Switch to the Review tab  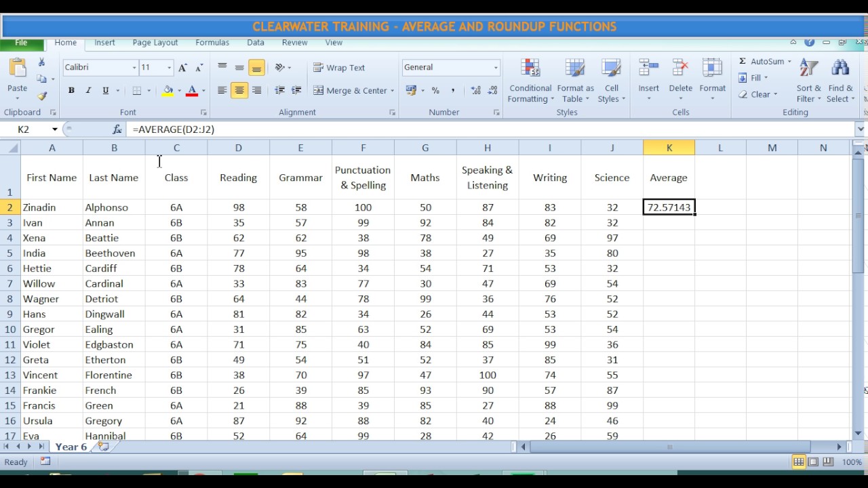point(294,43)
